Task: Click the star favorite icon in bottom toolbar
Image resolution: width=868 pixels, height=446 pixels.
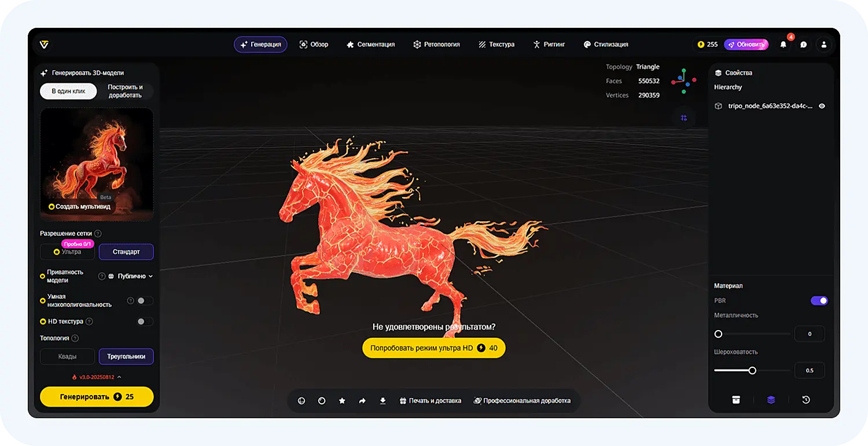Action: (342, 400)
